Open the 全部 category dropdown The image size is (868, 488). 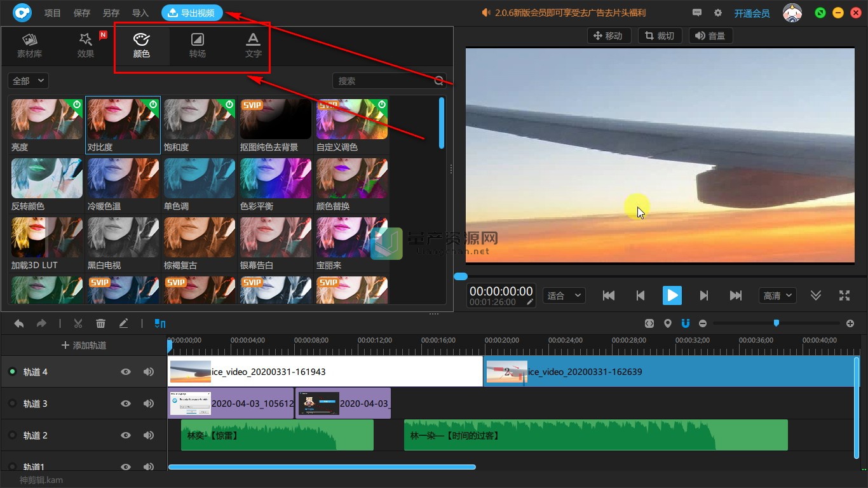pos(28,81)
